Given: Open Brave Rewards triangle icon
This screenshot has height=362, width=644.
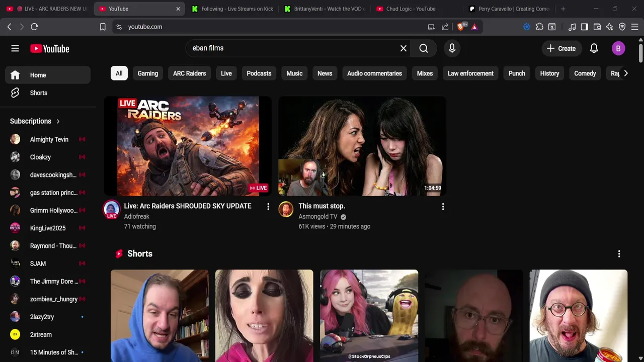Looking at the screenshot, I should pyautogui.click(x=474, y=27).
